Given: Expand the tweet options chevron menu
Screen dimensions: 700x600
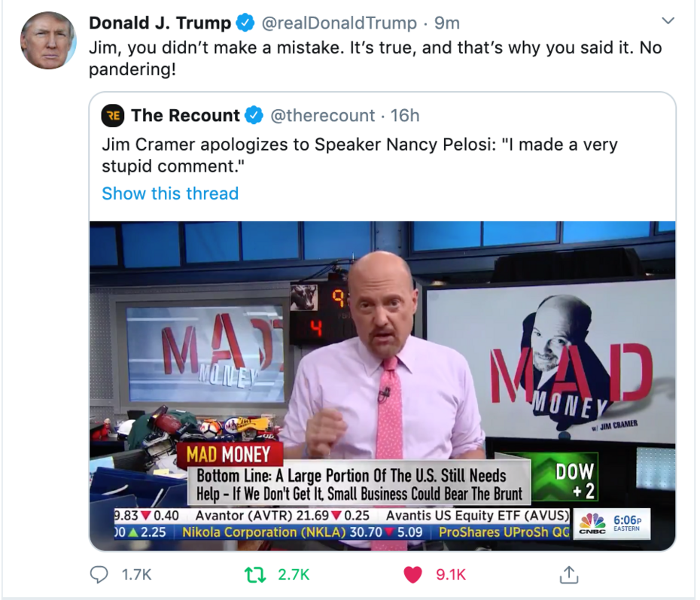Looking at the screenshot, I should pos(668,21).
